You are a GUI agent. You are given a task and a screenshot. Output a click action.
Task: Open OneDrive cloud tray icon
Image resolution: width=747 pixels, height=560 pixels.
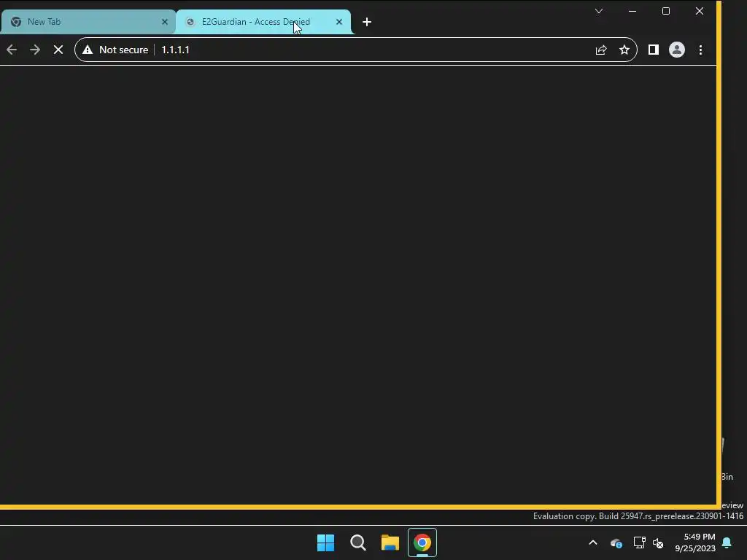616,542
